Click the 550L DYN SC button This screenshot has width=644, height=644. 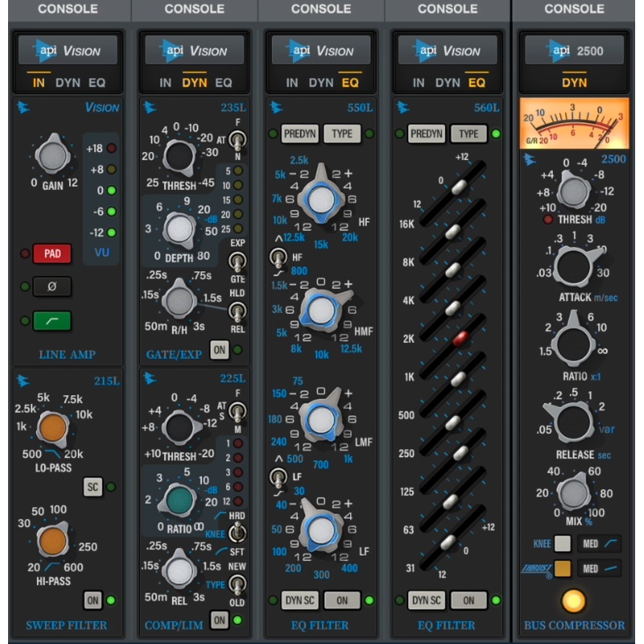tap(299, 600)
